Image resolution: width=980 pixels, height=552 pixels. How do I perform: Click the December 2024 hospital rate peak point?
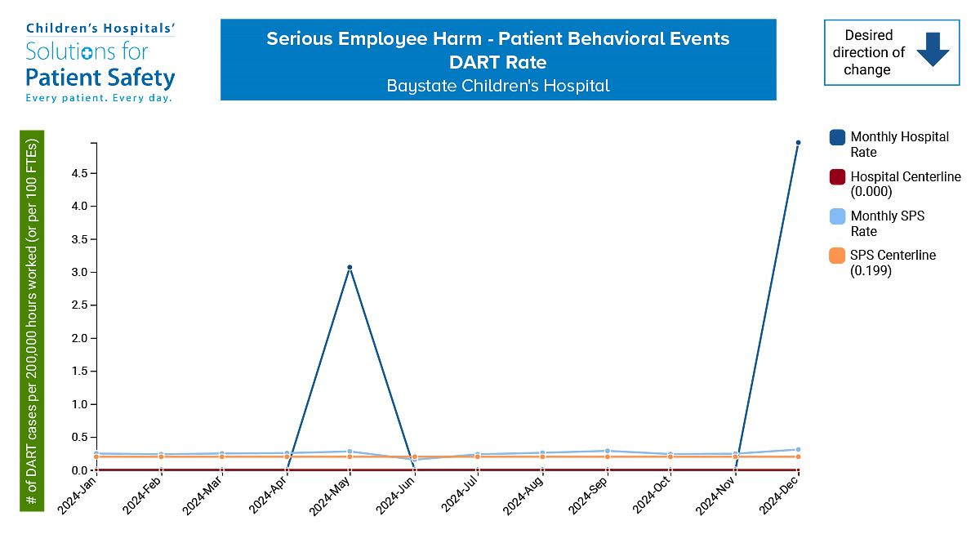tap(798, 142)
